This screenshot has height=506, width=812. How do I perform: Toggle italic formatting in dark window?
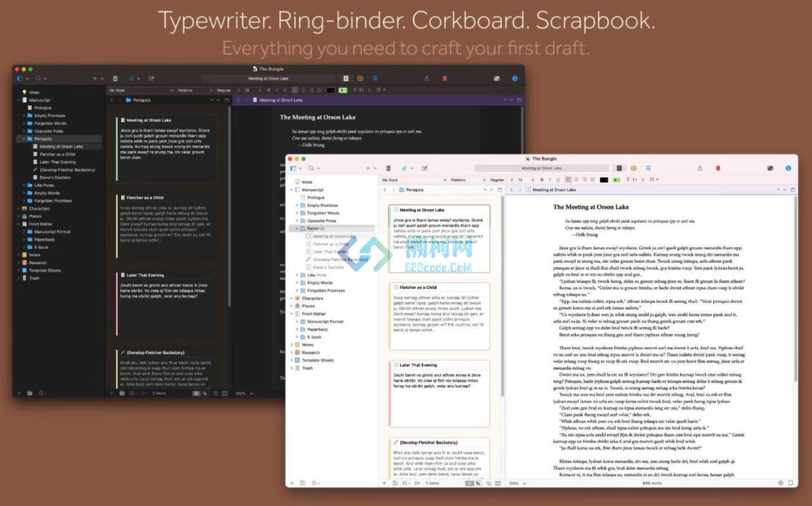click(277, 90)
